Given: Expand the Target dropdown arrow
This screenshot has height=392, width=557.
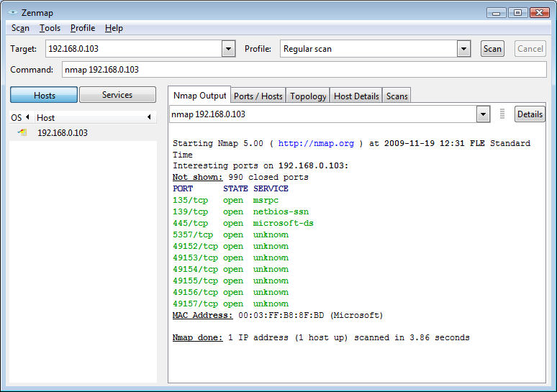Looking at the screenshot, I should [228, 49].
